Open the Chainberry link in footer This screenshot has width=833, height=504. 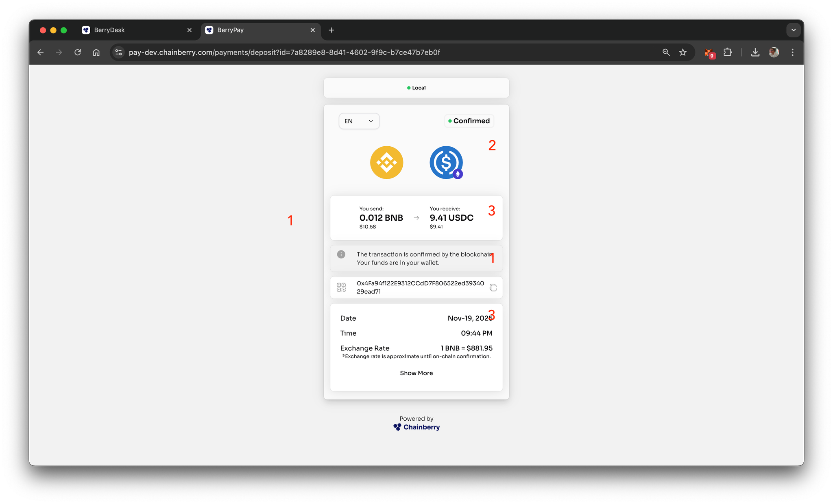coord(416,427)
